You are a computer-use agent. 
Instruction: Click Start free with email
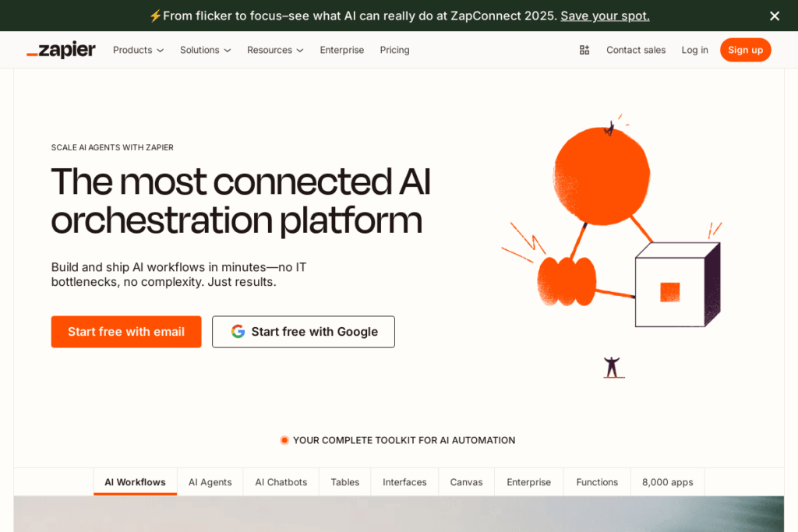125,331
